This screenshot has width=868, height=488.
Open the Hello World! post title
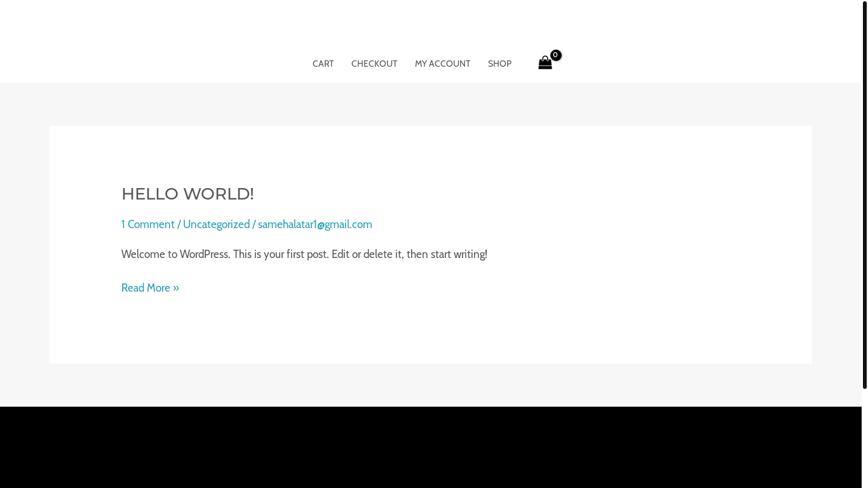click(187, 194)
